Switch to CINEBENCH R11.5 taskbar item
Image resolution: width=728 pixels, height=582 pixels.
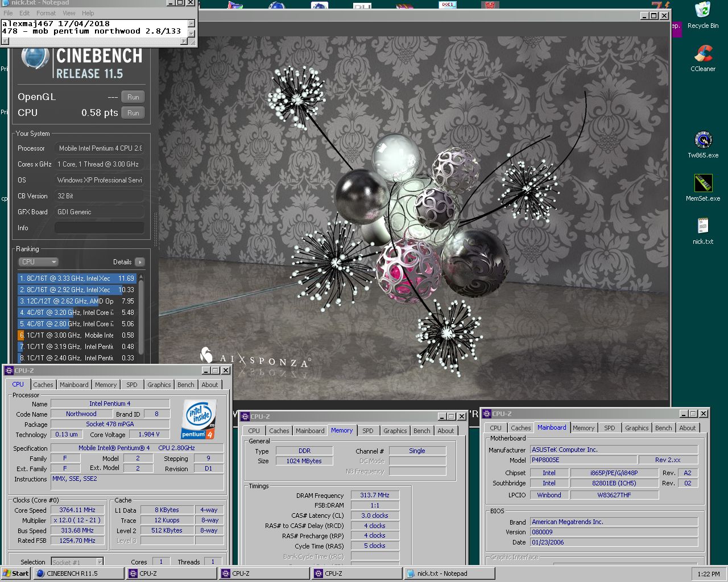pos(78,573)
